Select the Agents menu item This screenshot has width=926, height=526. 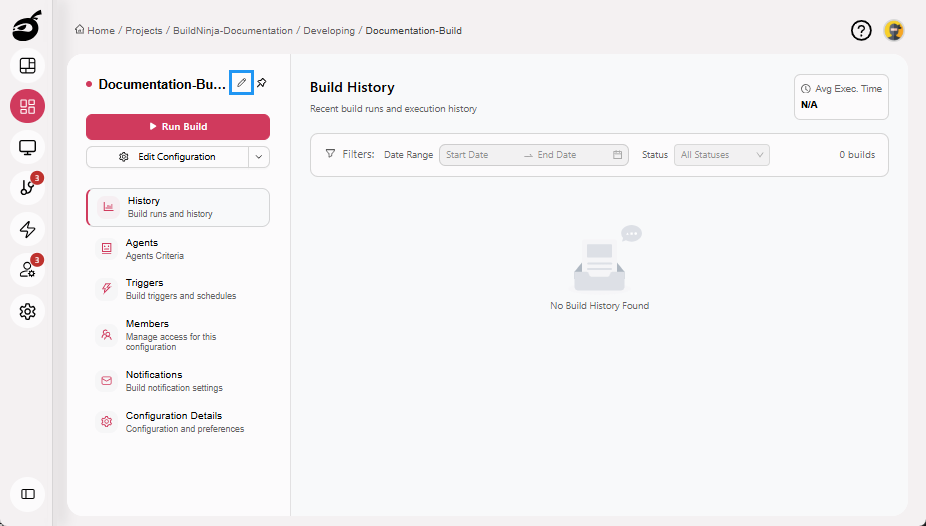click(178, 249)
